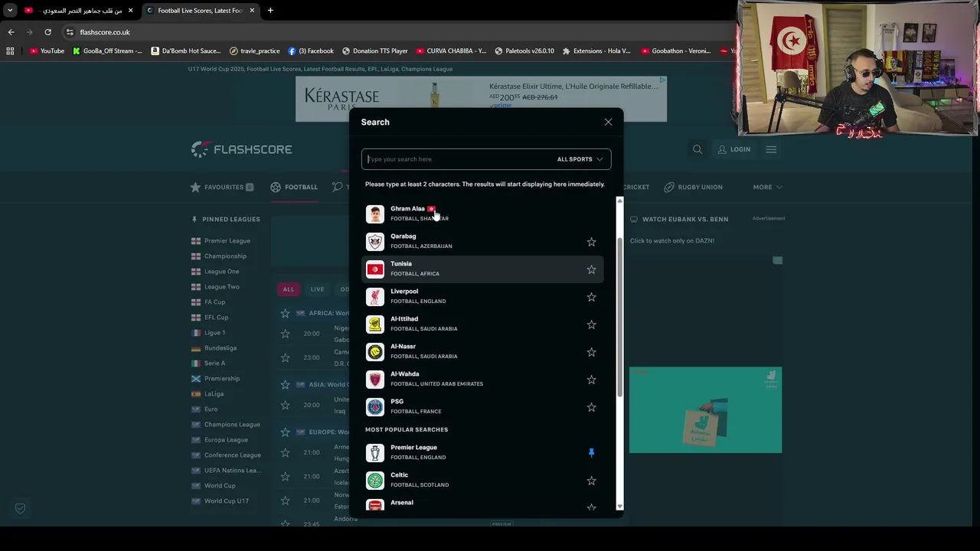Toggle favourite star for Al-Nassr
This screenshot has height=551, width=980.
click(591, 352)
